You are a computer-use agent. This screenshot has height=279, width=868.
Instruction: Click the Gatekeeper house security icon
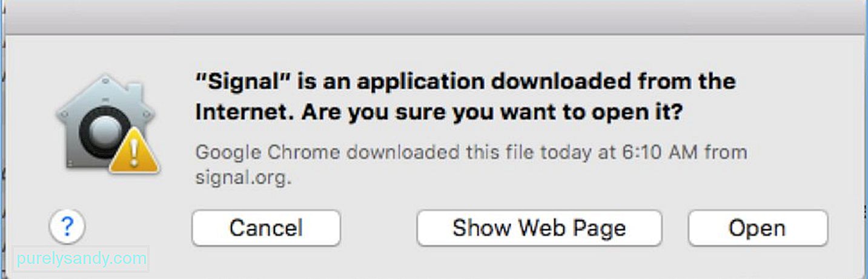[107, 124]
